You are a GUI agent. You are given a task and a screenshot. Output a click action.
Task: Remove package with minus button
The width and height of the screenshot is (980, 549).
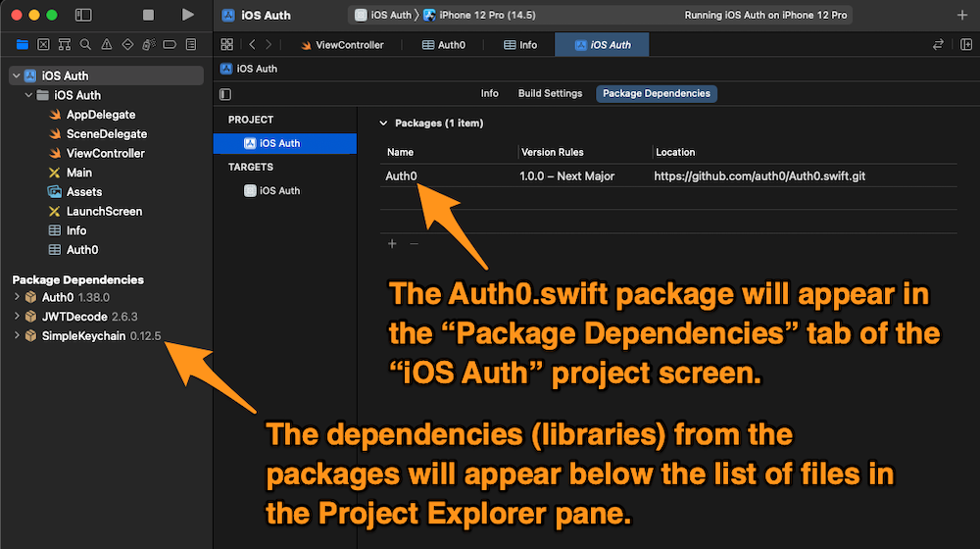(414, 244)
